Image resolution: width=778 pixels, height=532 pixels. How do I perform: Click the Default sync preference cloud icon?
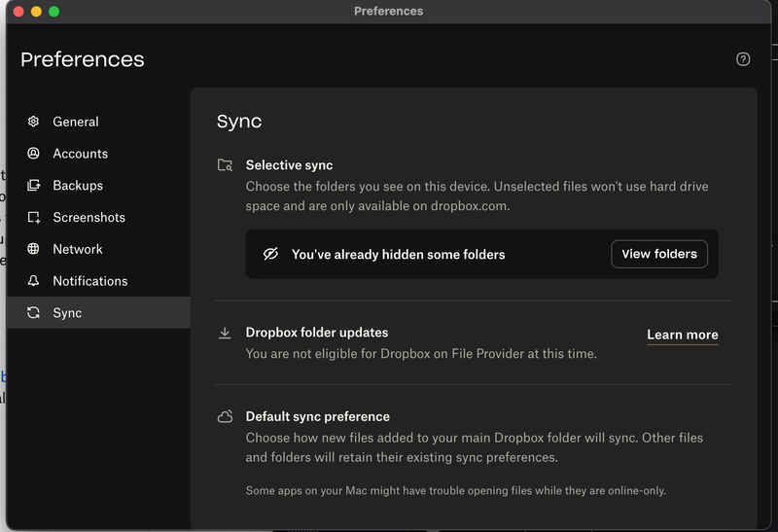coord(225,416)
